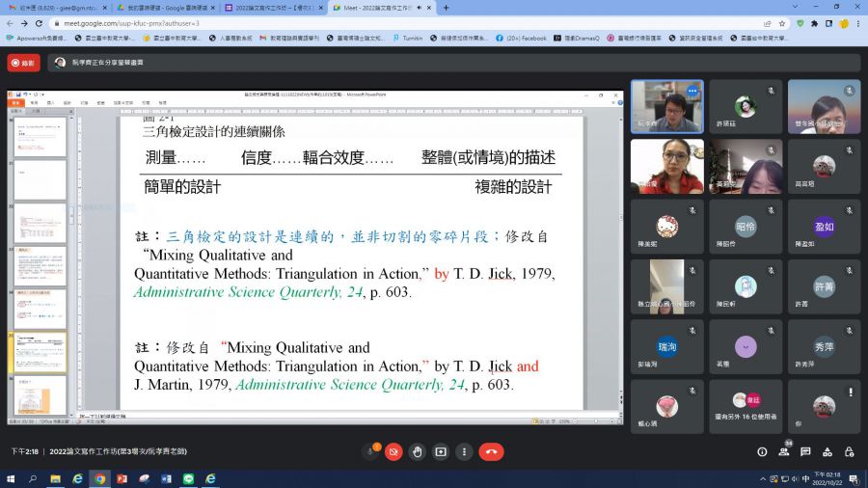Open more options three-dot menu
This screenshot has width=868, height=488.
pos(464,451)
